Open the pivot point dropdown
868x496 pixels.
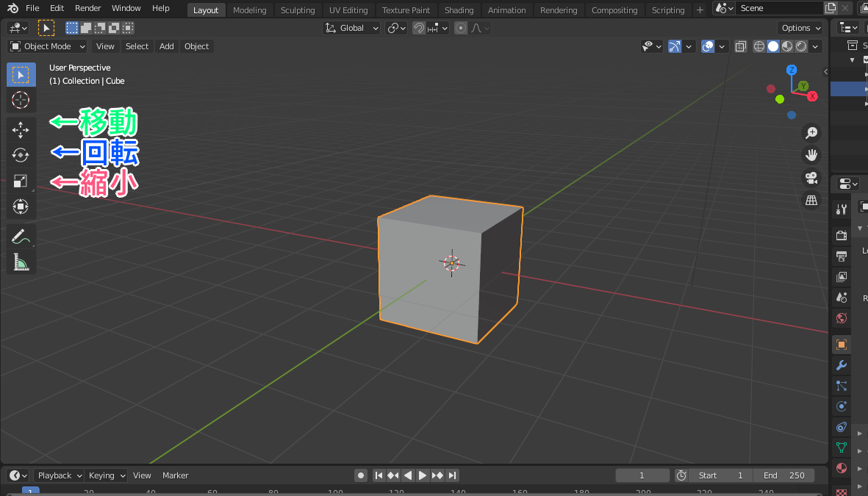(x=396, y=28)
